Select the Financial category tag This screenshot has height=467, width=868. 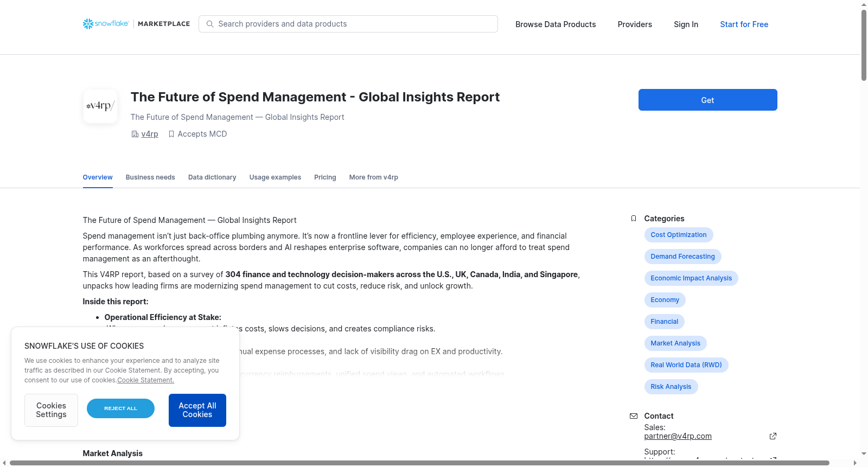665,322
